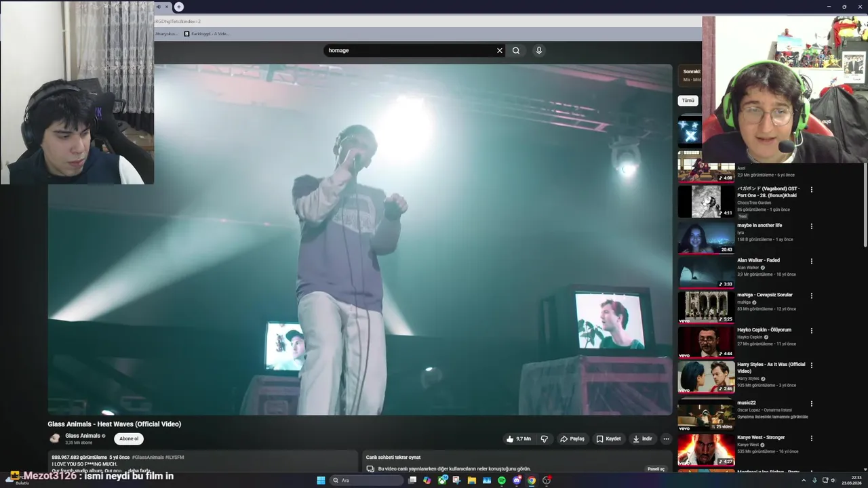Open Glass Animals channel name link
Screen dimensions: 868x488
tap(83, 436)
